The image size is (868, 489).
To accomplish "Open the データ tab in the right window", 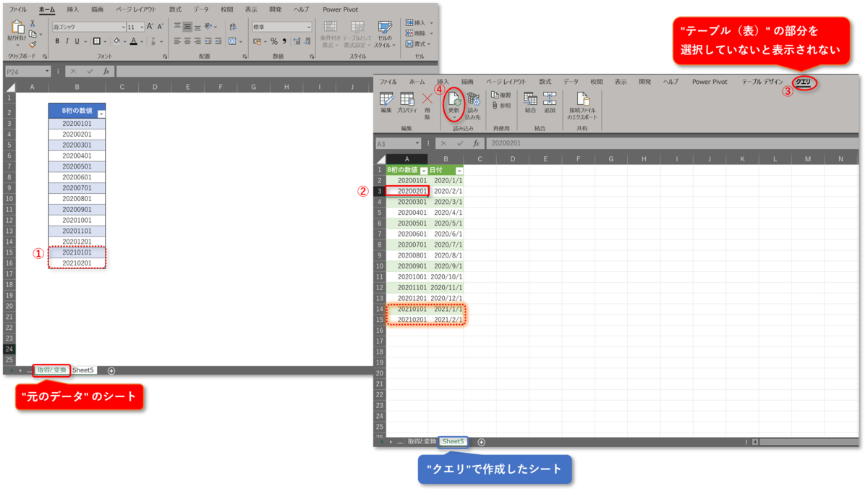I will coord(571,82).
